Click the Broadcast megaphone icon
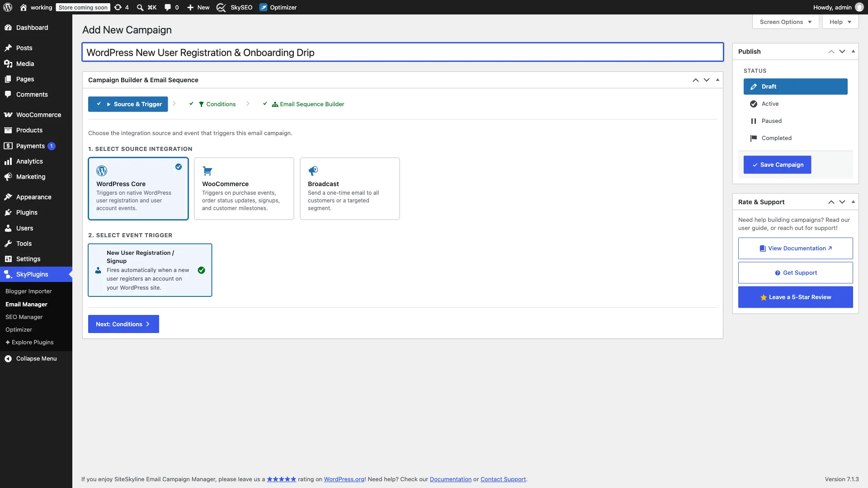Viewport: 868px width, 488px height. pos(313,171)
